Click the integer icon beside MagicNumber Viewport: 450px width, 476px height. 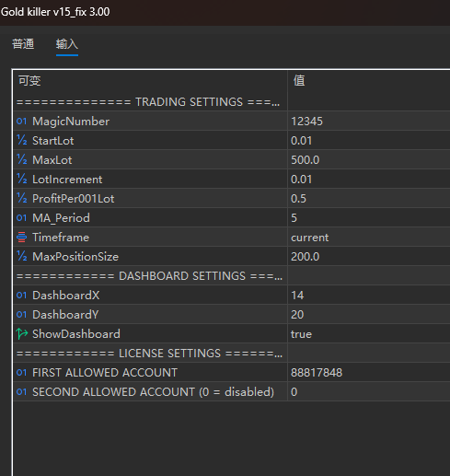22,122
